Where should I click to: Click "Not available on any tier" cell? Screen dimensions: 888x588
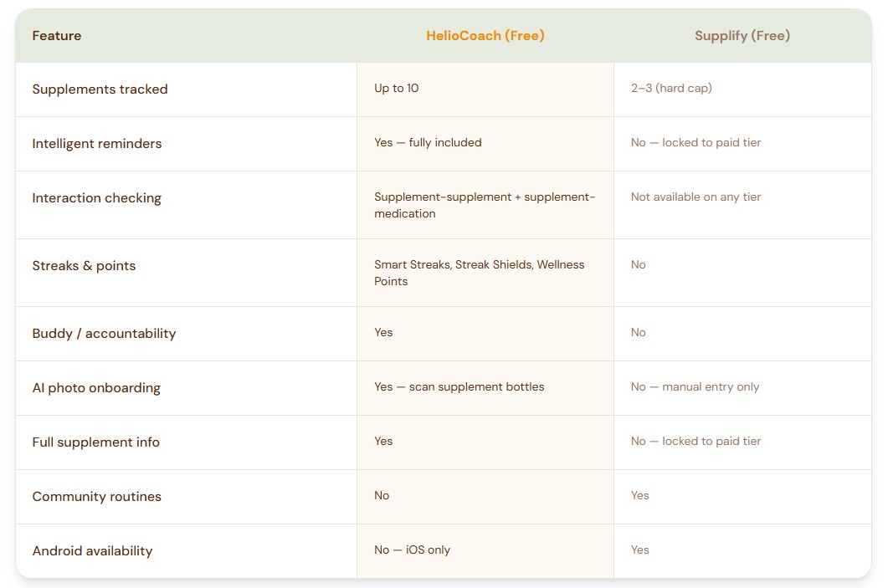[x=696, y=197]
